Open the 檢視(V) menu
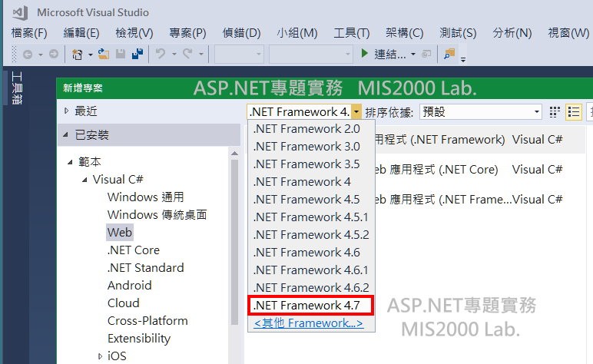This screenshot has height=364, width=593. pos(134,33)
